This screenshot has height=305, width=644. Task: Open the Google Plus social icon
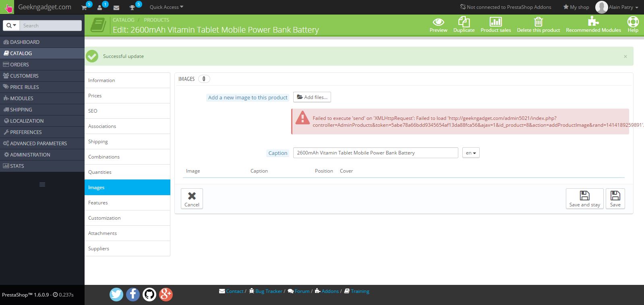(166, 295)
